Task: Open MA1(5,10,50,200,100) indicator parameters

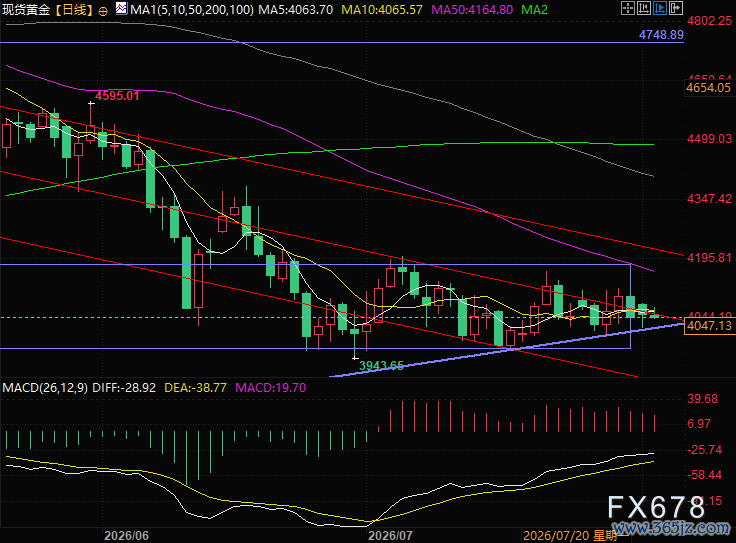Action: point(192,9)
